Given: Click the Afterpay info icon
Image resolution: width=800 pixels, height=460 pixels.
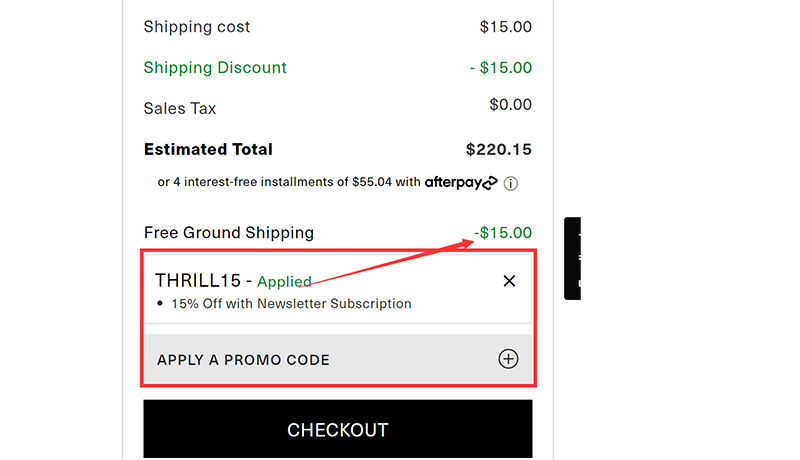Looking at the screenshot, I should [x=511, y=183].
